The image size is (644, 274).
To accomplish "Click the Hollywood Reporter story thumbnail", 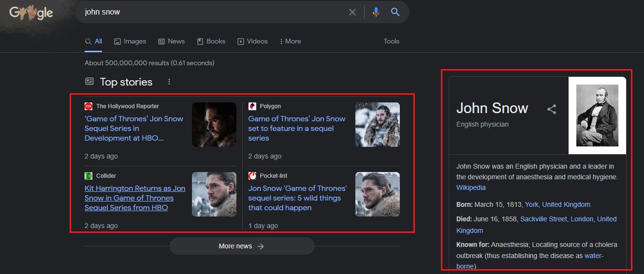I will pos(214,125).
